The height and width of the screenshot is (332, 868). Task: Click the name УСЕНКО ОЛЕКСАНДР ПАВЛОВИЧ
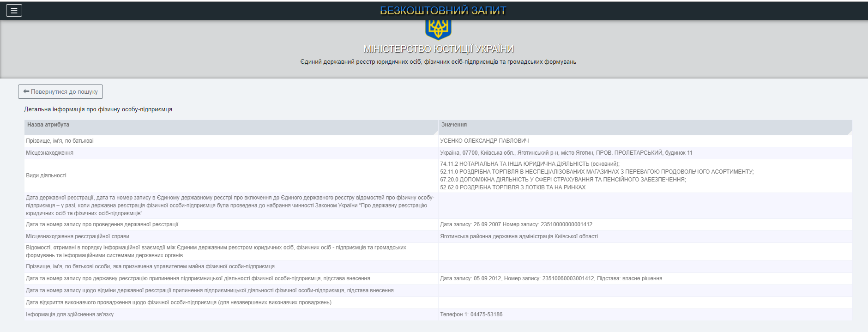484,141
